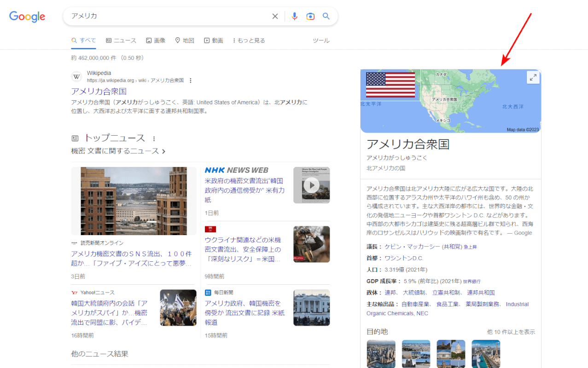
Task: Open 毎日新聞 アメリカ政府、韓国機密を傍受か article
Action: (x=245, y=313)
